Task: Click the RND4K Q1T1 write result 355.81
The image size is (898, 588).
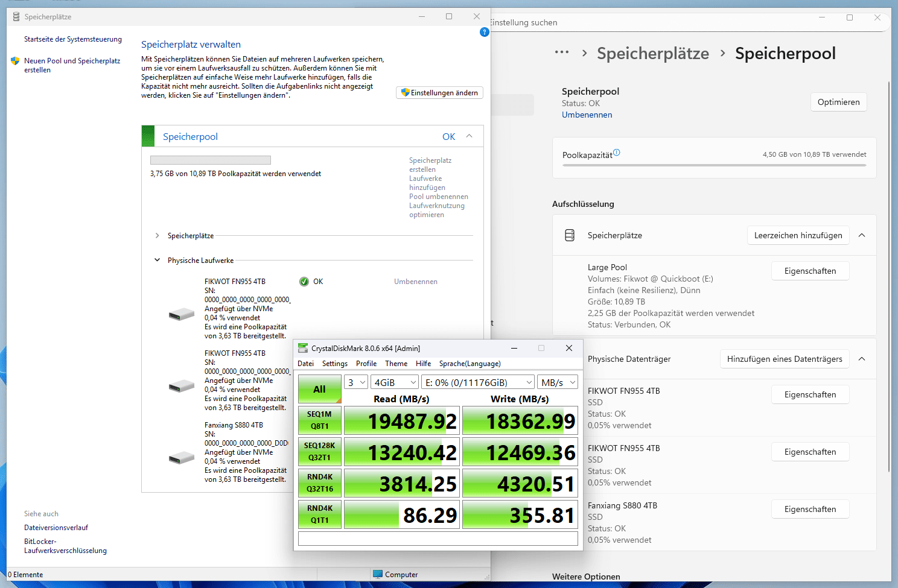Action: pyautogui.click(x=520, y=514)
